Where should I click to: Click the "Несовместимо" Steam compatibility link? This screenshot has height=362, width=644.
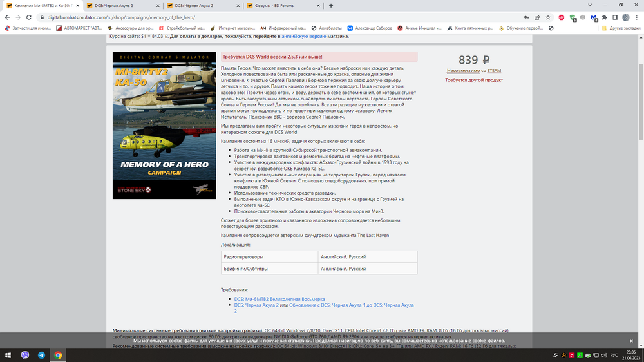[x=463, y=71]
